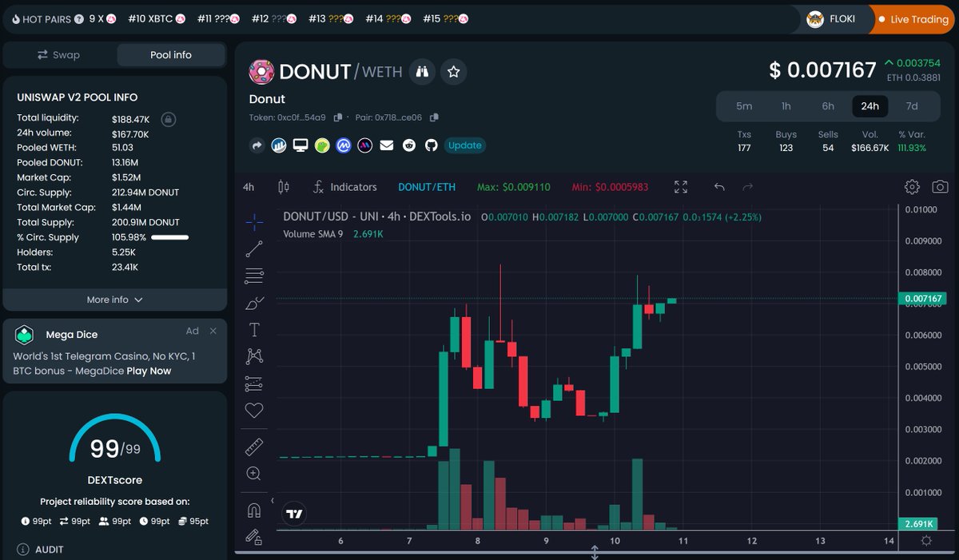The image size is (959, 560).
Task: Select the 24h stats timeframe
Action: (x=870, y=105)
